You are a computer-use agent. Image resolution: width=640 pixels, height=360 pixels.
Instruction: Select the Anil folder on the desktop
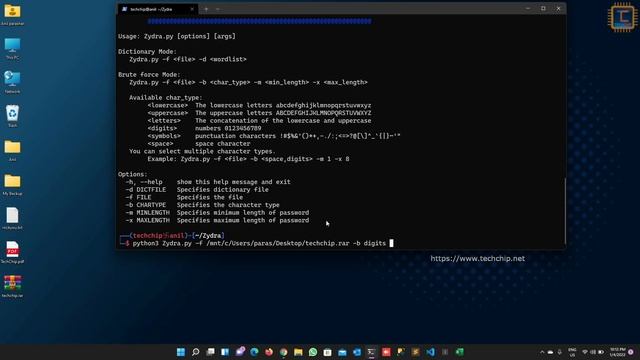(x=12, y=151)
